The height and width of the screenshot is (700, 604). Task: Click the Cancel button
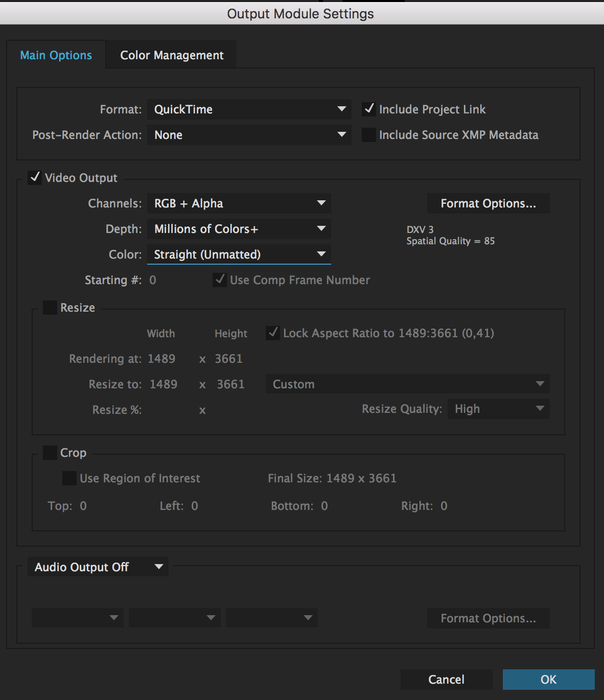pos(446,680)
